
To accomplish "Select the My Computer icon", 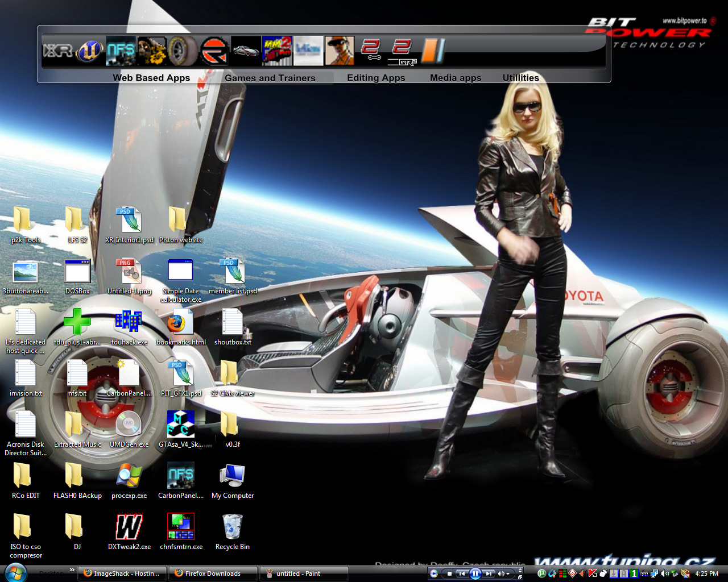I will click(233, 481).
